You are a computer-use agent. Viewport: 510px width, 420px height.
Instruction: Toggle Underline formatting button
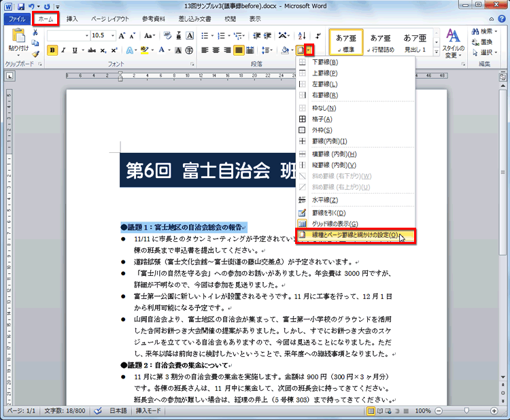click(75, 50)
